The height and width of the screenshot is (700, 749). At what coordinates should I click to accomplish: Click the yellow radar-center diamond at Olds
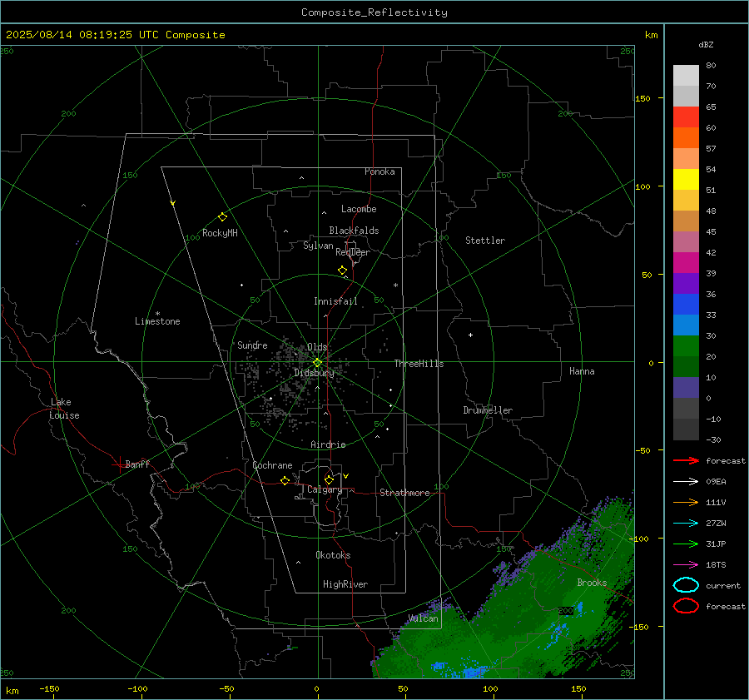pos(317,363)
